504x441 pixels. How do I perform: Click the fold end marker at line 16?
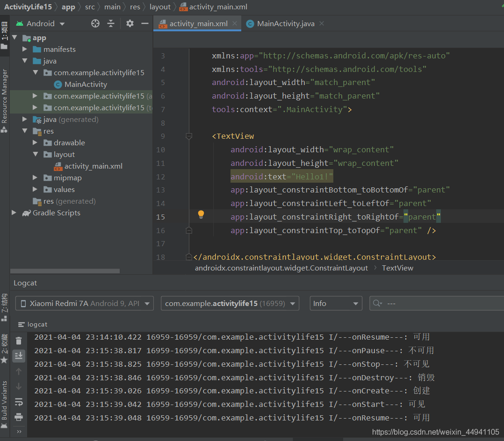[189, 230]
